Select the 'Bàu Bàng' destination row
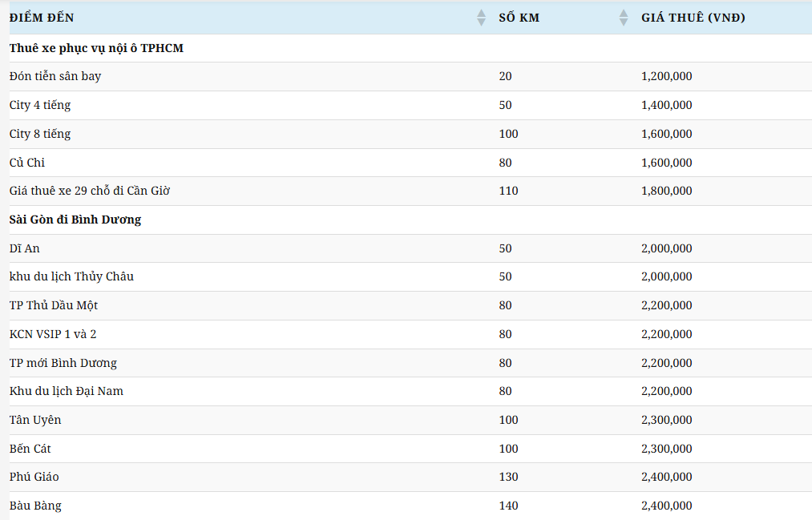This screenshot has height=520, width=812. (35, 506)
